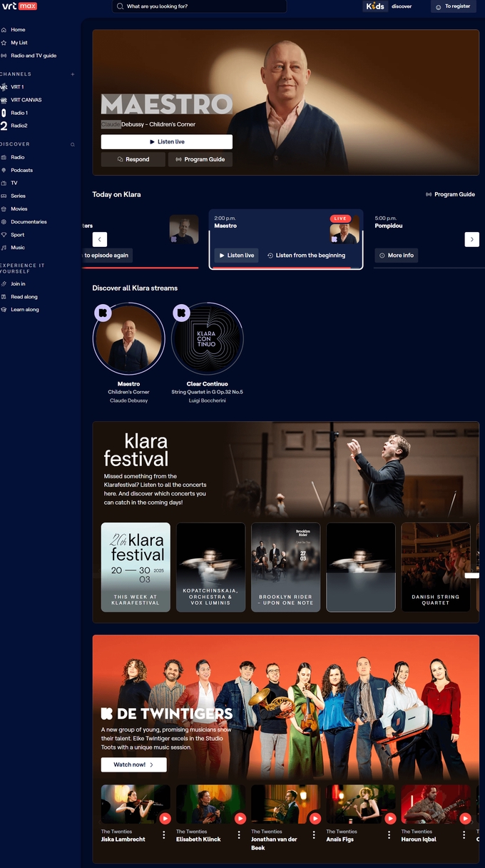Open 'This week at Klarafestival' card
This screenshot has width=485, height=868.
coord(136,567)
